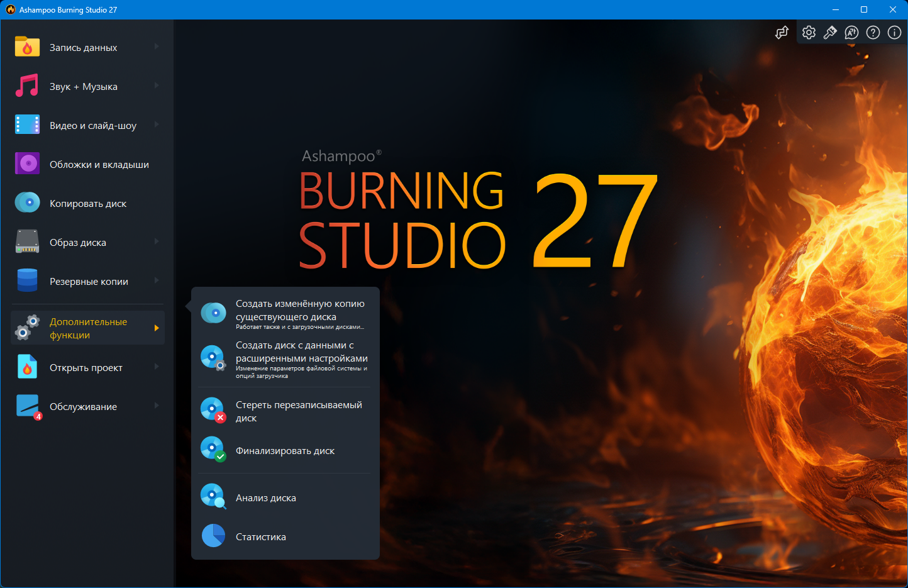Image resolution: width=908 pixels, height=588 pixels.
Task: Click the drive icon for Образ диска
Action: tap(27, 242)
